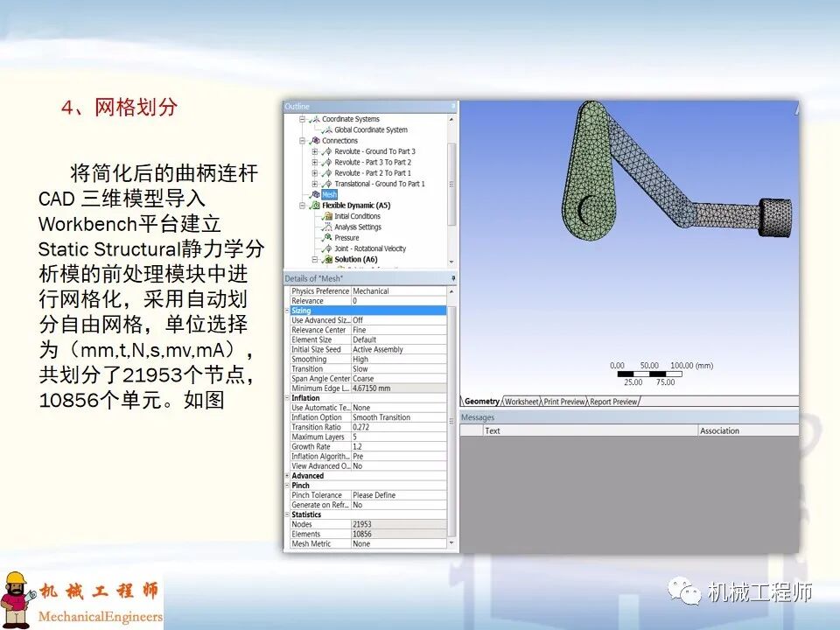Click the Physics Preference value Mechanical
The image size is (840, 630).
click(399, 290)
